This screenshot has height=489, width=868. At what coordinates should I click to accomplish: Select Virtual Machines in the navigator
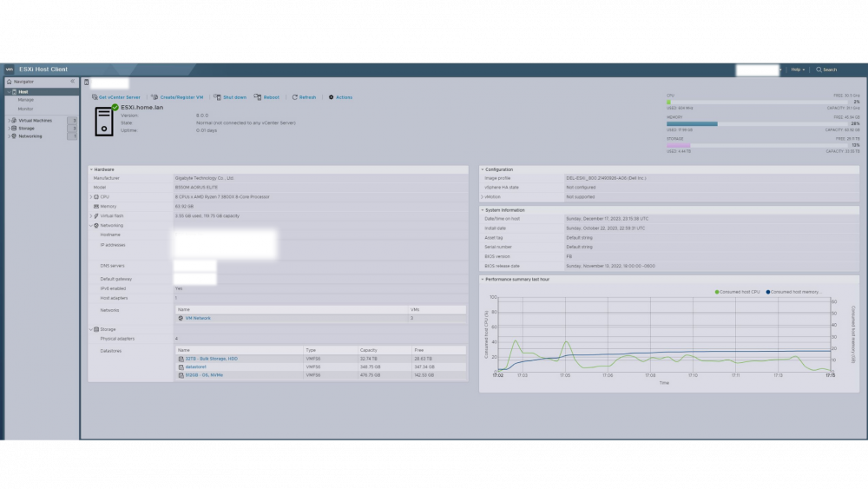[36, 120]
